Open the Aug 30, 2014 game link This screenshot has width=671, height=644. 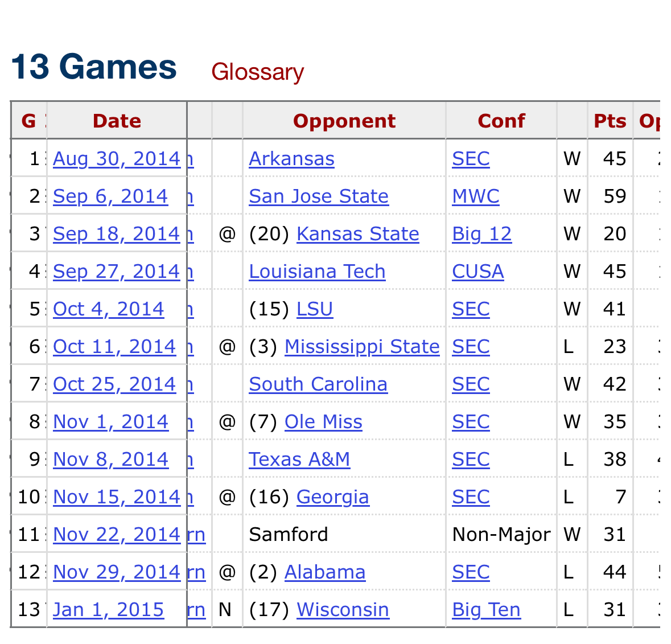click(117, 159)
